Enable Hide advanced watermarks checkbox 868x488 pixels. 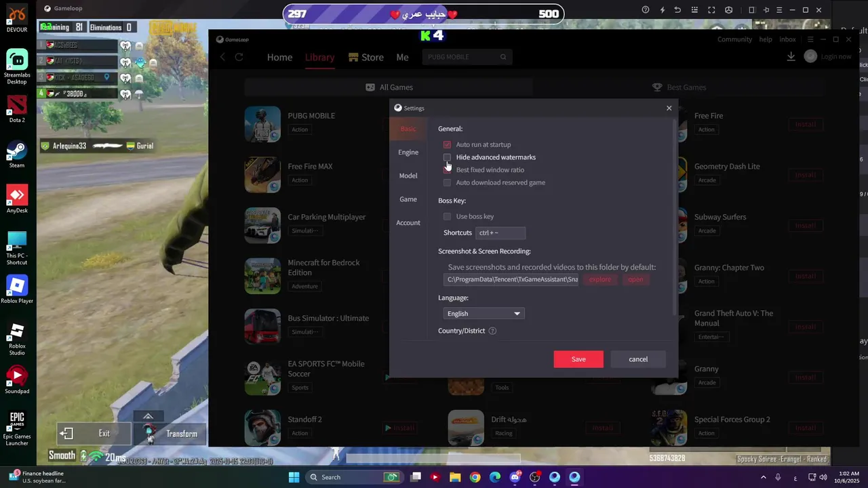point(447,157)
